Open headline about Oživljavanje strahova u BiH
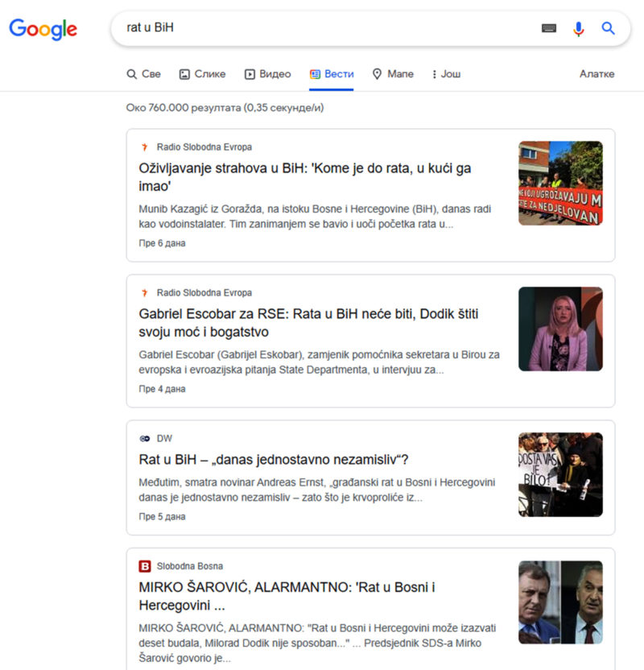644x670 pixels. point(304,177)
